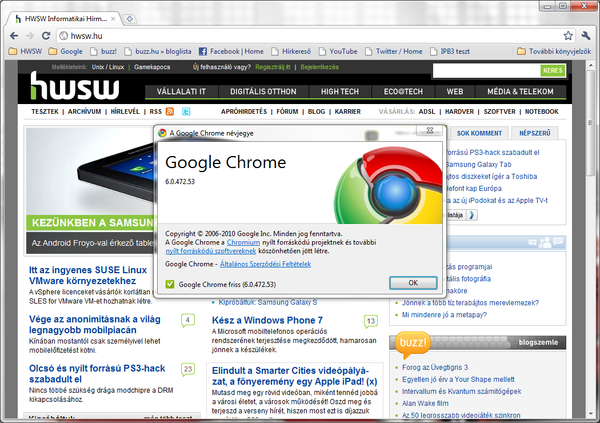Click the green KERES search button
Image resolution: width=600 pixels, height=423 pixels.
pos(553,70)
